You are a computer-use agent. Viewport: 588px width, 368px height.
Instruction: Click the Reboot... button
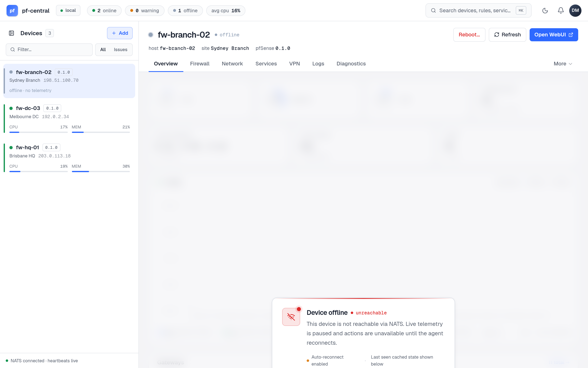pos(469,35)
